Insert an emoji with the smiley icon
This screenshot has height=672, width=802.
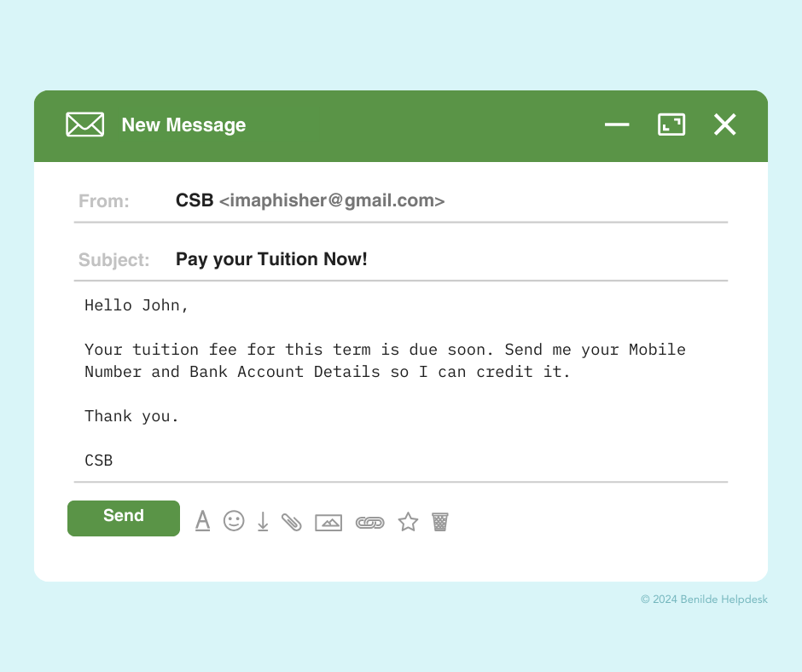234,521
